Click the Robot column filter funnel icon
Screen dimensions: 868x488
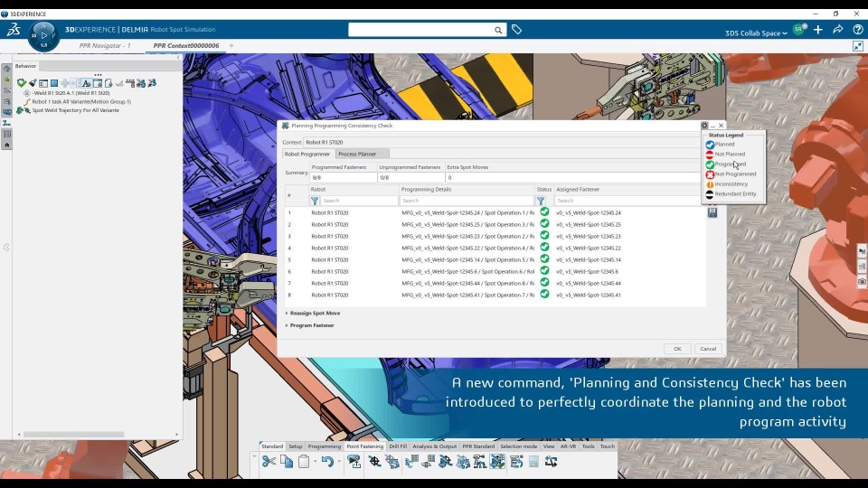coord(315,201)
